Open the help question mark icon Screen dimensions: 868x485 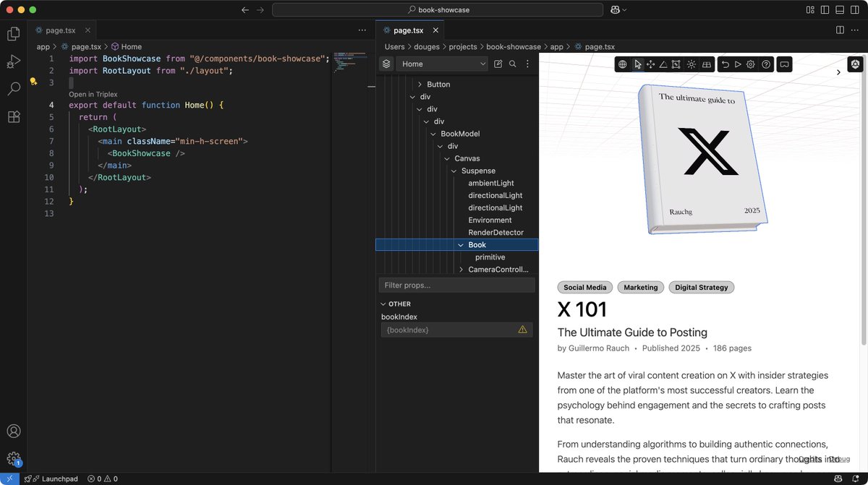766,64
